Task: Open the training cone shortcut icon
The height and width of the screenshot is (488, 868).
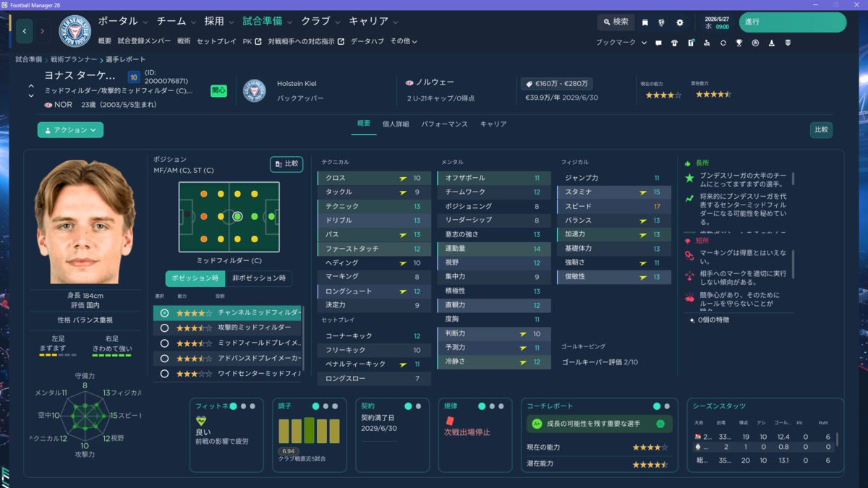Action: coord(772,43)
